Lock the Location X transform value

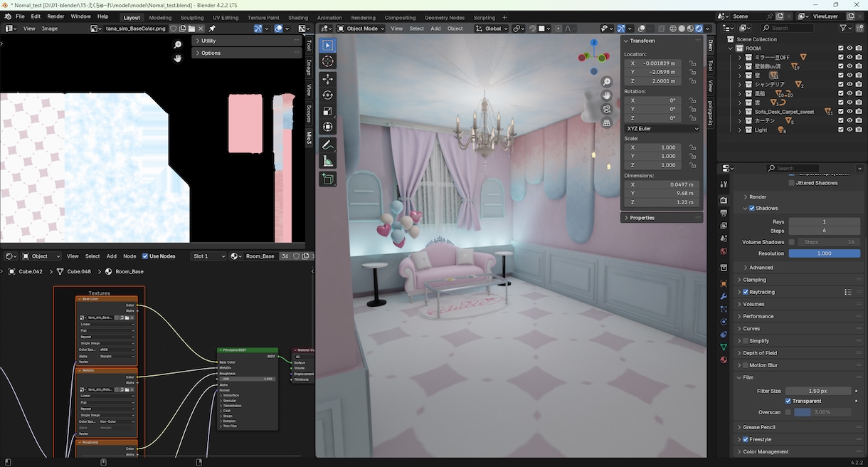pos(692,63)
